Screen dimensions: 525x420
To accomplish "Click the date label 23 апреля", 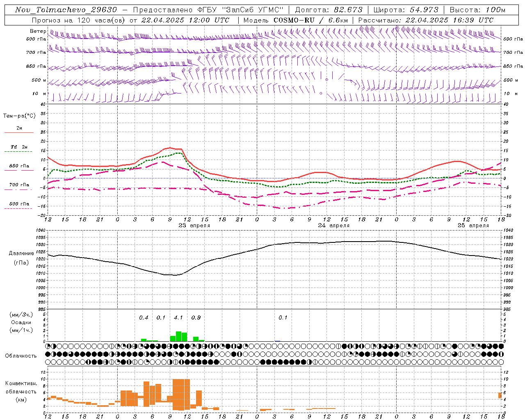I will (194, 226).
